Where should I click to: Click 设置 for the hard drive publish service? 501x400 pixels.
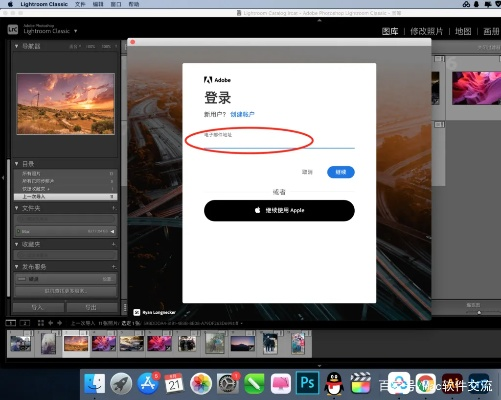click(x=107, y=279)
